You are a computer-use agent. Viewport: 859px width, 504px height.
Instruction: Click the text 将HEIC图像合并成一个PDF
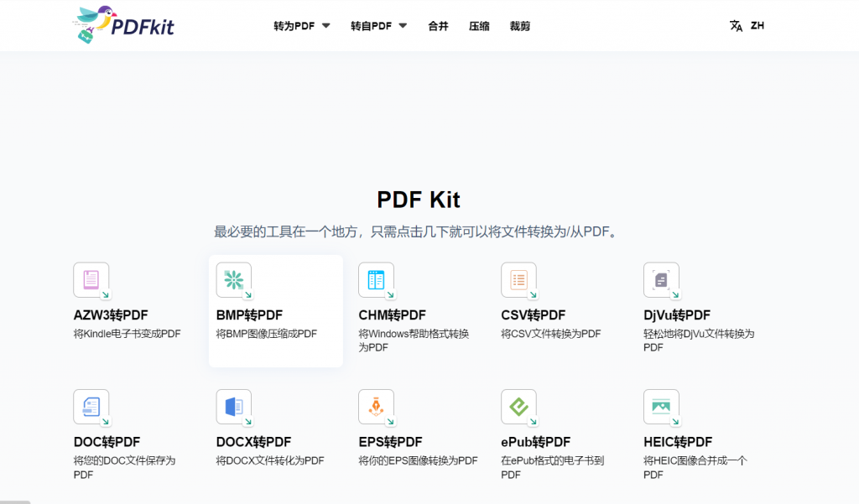coord(695,467)
